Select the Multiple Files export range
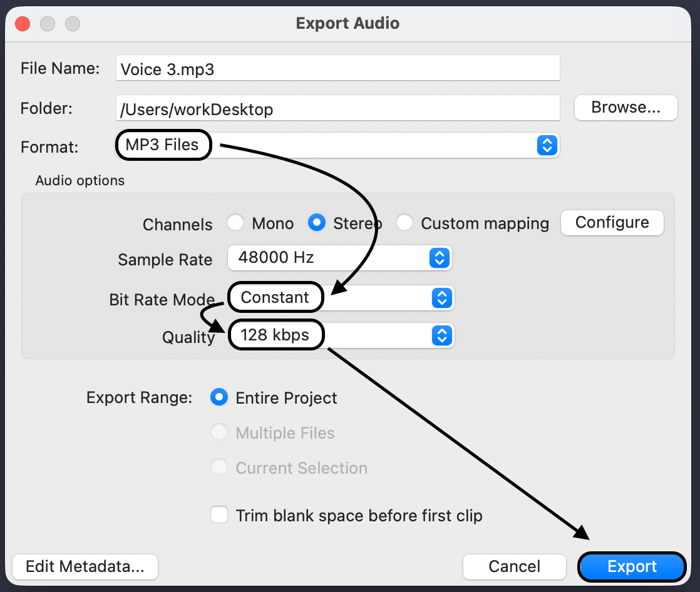Screen dimensions: 700x592 [x=219, y=433]
